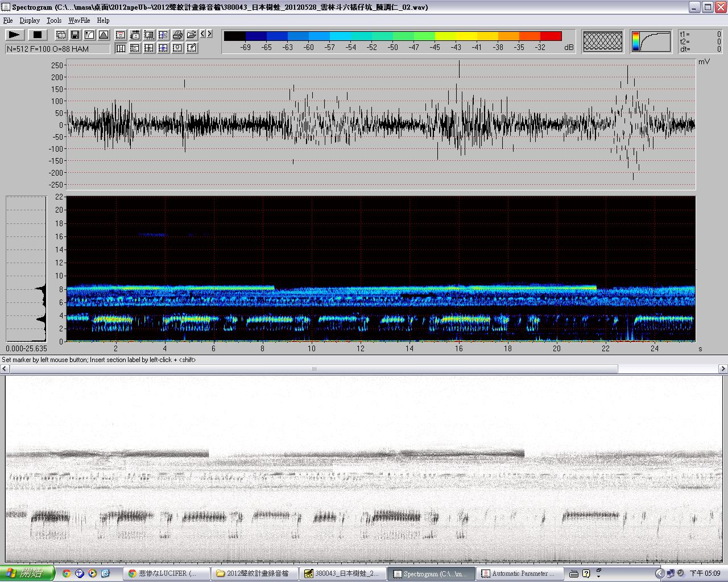Click the right arrow next-file button
Image resolution: width=728 pixels, height=582 pixels.
coord(210,34)
